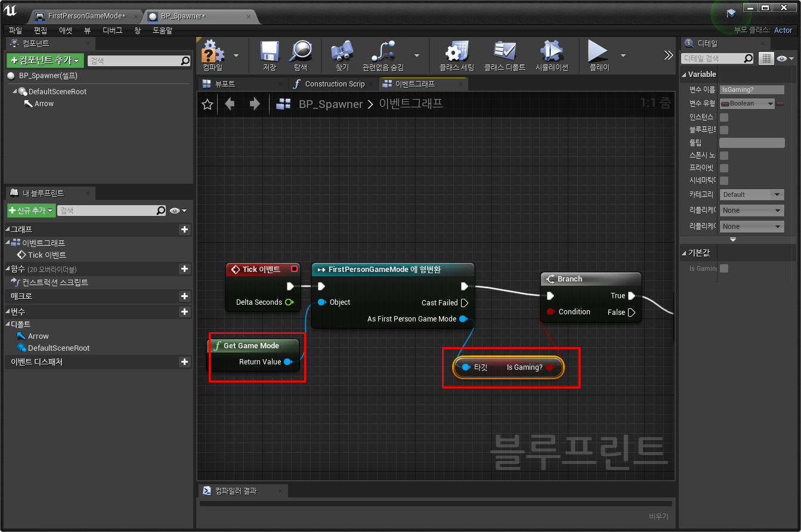Open 카테고리 Default combo box

(x=751, y=194)
